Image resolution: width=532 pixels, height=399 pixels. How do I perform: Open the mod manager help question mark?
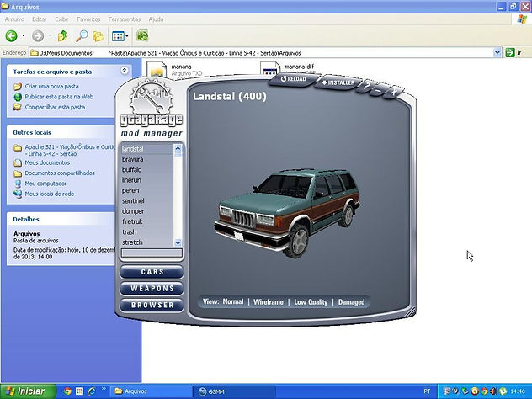pos(366,87)
